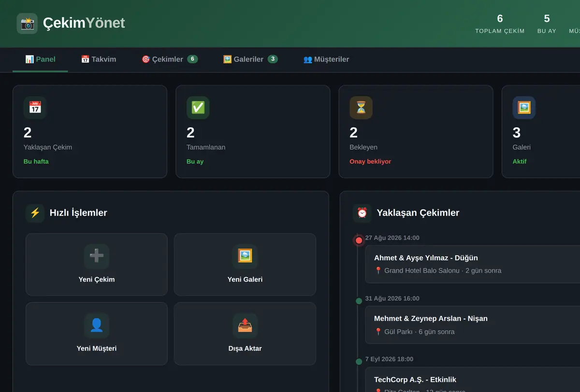Click the lightning bolt icon beside Hızlı İşlemler
Image resolution: width=580 pixels, height=392 pixels.
click(x=35, y=213)
